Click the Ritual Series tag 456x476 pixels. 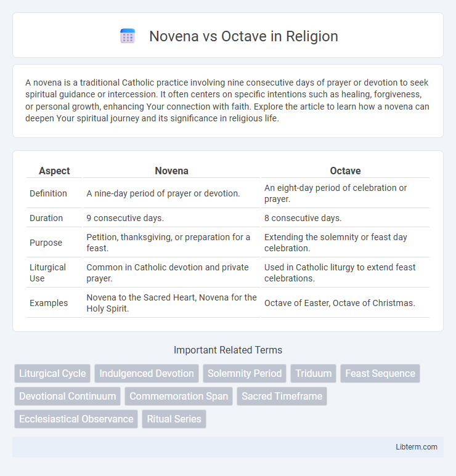point(174,419)
